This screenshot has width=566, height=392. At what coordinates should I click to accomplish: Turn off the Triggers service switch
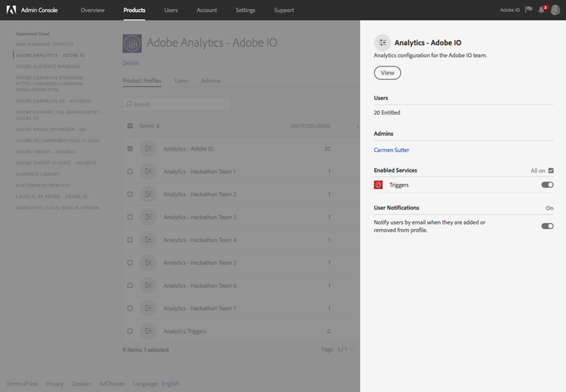click(547, 185)
